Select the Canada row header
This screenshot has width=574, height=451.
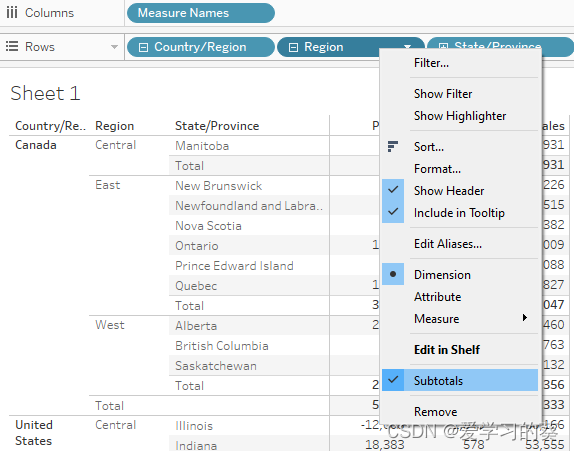coord(36,145)
